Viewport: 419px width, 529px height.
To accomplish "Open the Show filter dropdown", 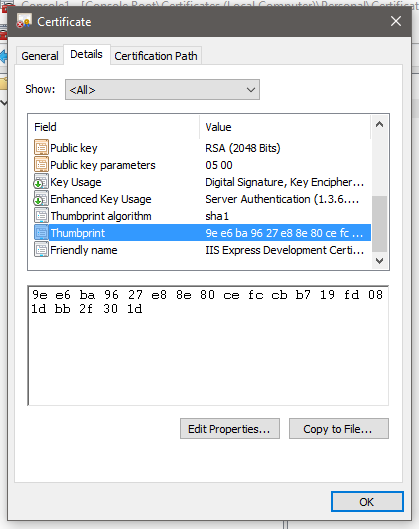I will point(162,90).
